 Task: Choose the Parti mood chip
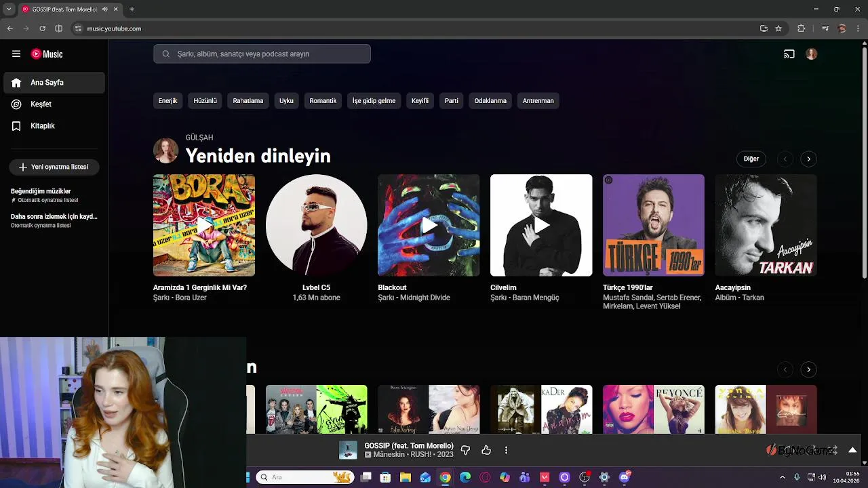(451, 100)
